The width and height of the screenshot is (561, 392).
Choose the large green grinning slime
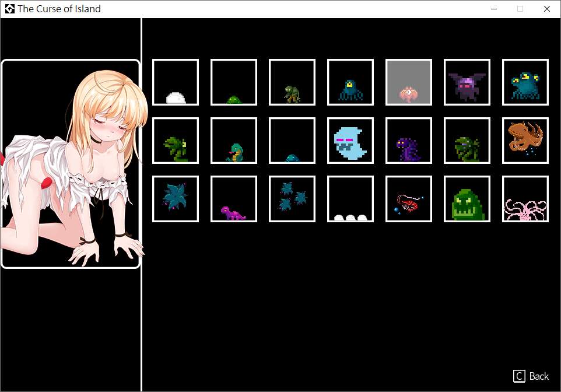pyautogui.click(x=467, y=199)
